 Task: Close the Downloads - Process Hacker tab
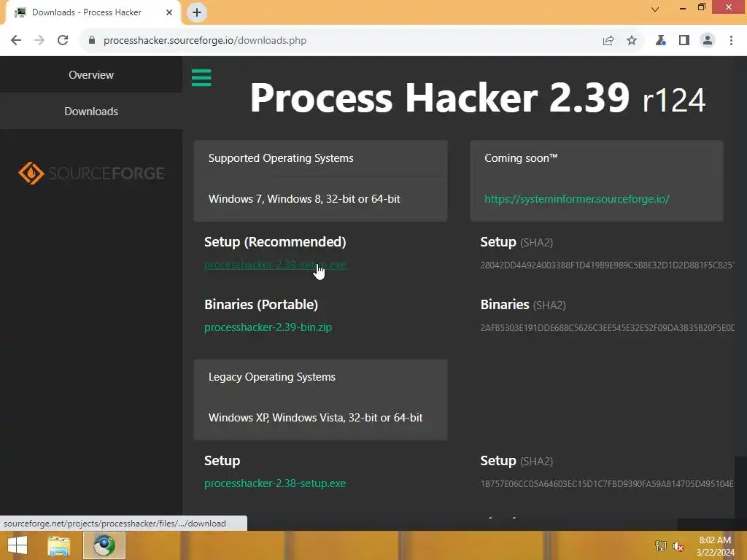pos(169,12)
